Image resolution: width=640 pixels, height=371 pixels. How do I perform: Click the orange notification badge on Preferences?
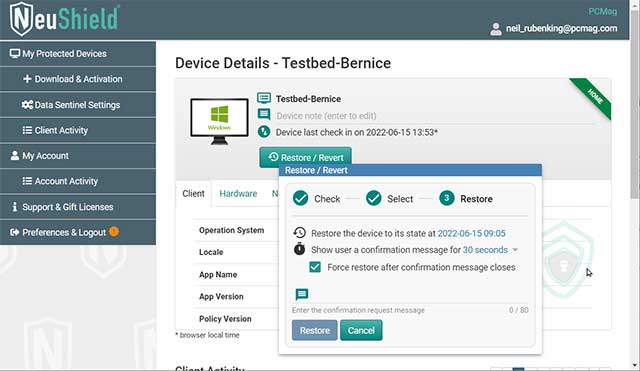(x=114, y=231)
